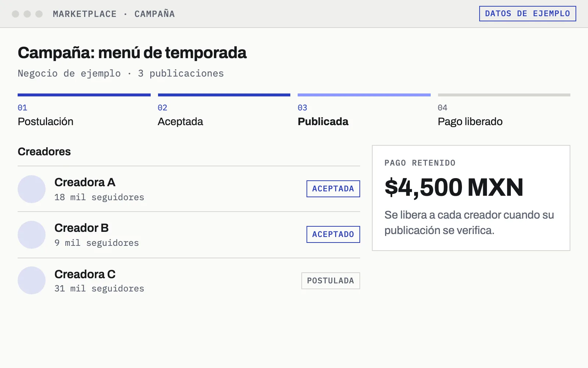
Task: Select the 01 Postulación step
Action: click(84, 111)
